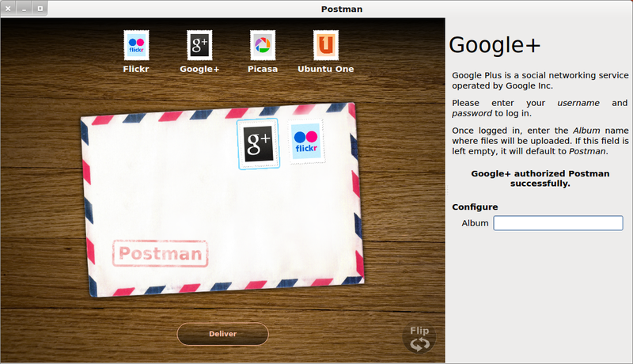This screenshot has height=364, width=633.
Task: Click the Google+ stamp on the envelope
Action: (x=258, y=143)
